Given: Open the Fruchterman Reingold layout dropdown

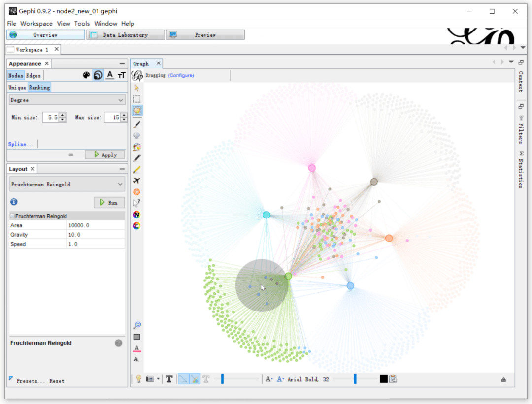Looking at the screenshot, I should [67, 184].
